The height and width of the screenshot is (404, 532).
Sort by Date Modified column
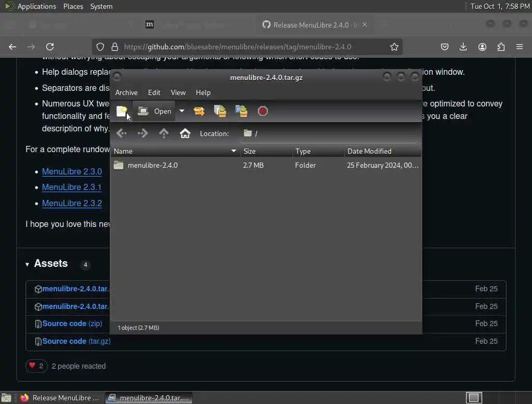click(383, 151)
